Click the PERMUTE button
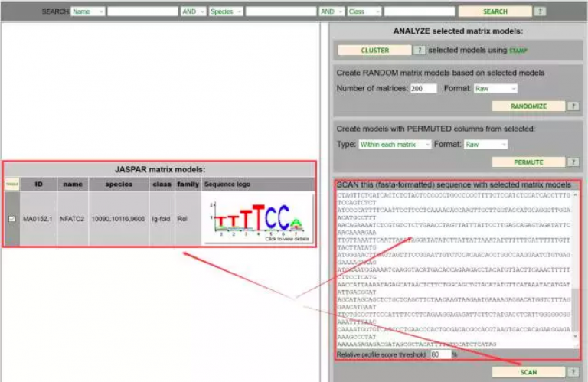The height and width of the screenshot is (382, 588). [x=528, y=162]
